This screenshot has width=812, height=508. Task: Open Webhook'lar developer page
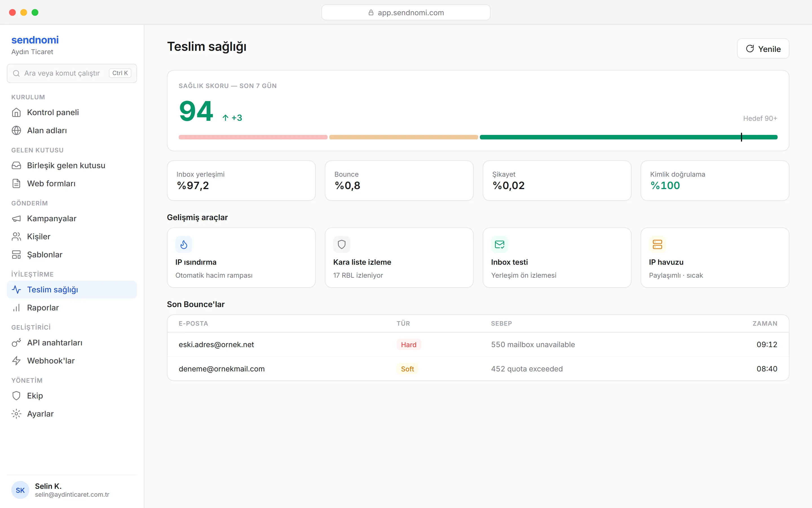(x=72, y=361)
